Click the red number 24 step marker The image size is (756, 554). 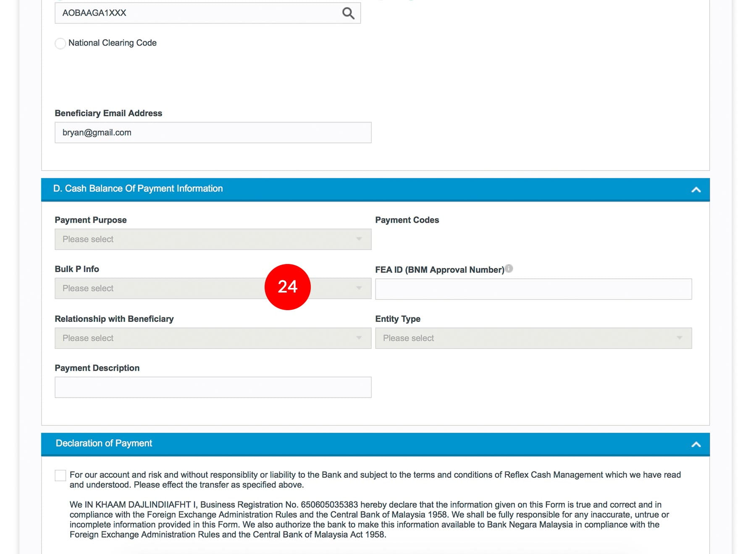[x=287, y=287]
